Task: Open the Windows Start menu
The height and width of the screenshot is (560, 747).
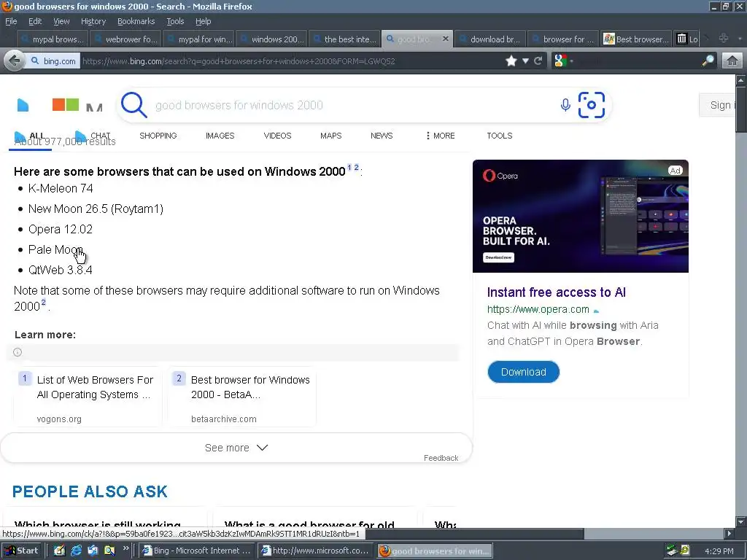Action: point(22,551)
